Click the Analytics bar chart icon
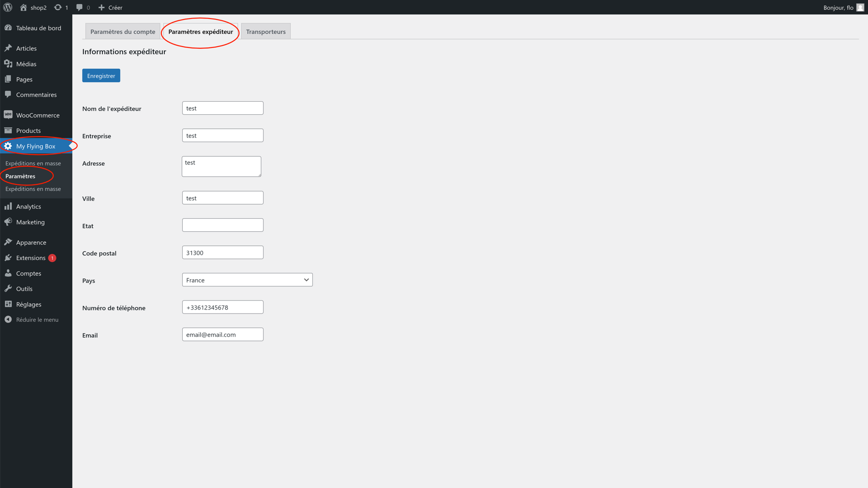This screenshot has width=868, height=488. (x=8, y=206)
